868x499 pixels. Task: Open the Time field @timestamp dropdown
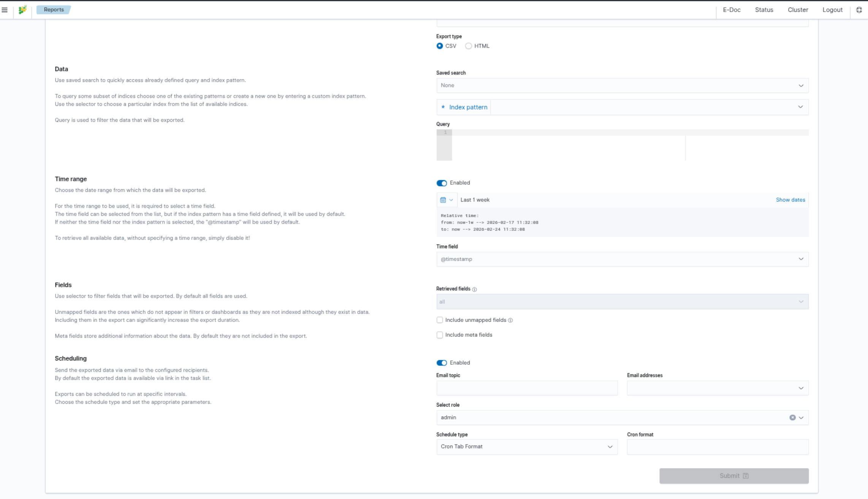click(x=622, y=259)
